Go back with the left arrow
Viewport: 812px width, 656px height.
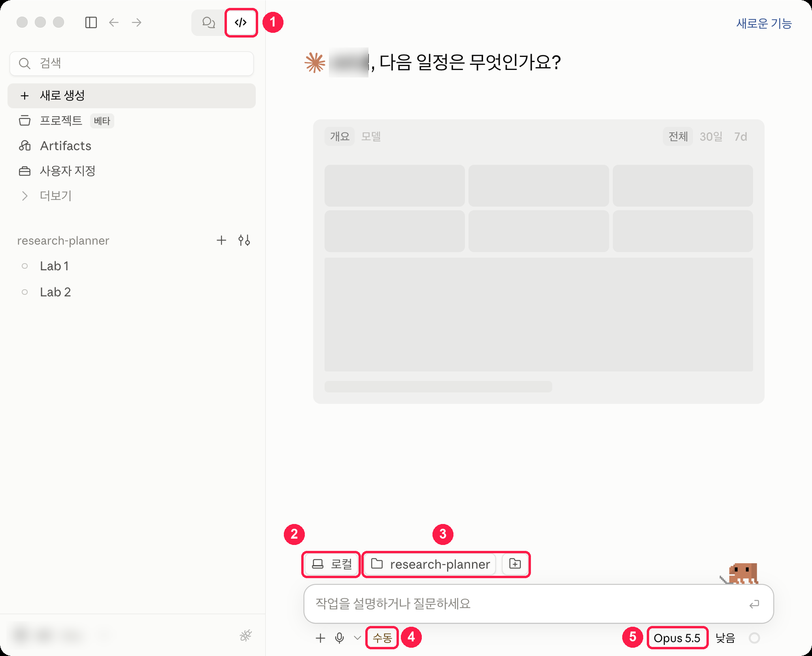(114, 23)
